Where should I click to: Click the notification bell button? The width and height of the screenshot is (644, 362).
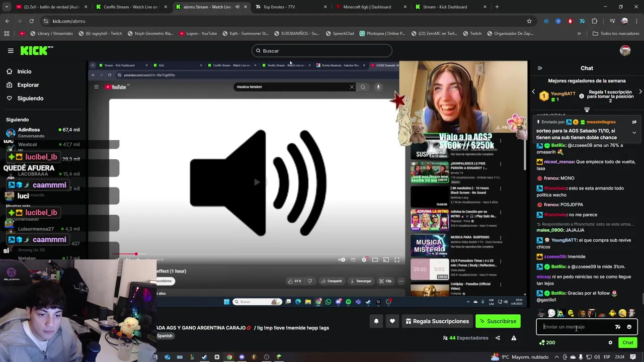[376, 321]
